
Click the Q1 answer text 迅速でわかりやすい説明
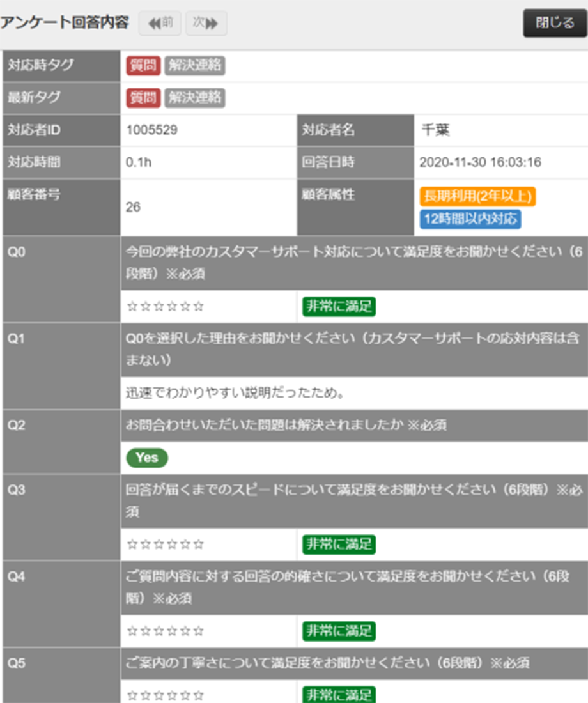point(236,393)
